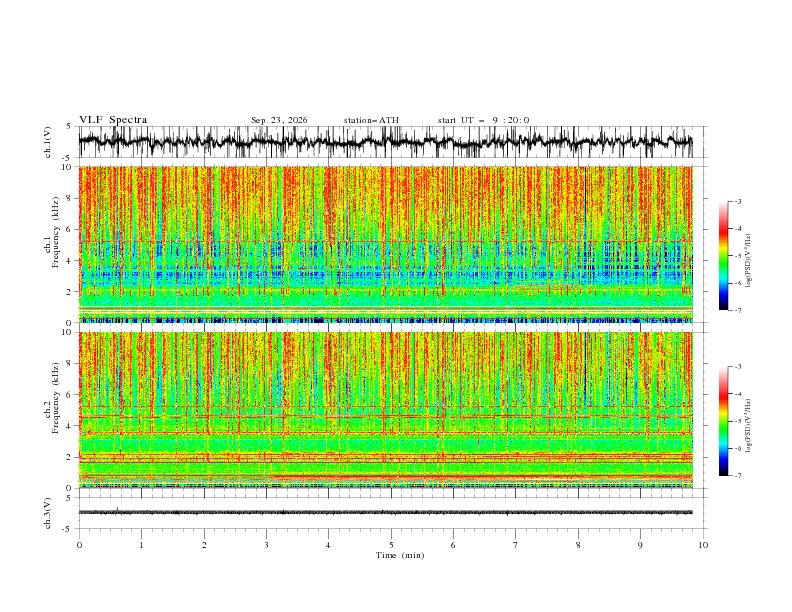Click the 0 minute tick on time axis
The image size is (792, 612).
pyautogui.click(x=79, y=545)
